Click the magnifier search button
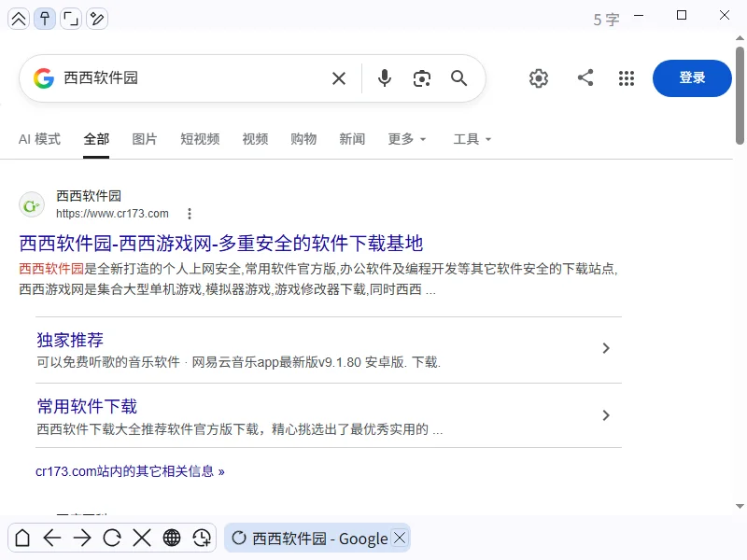747x560 pixels. 458,78
